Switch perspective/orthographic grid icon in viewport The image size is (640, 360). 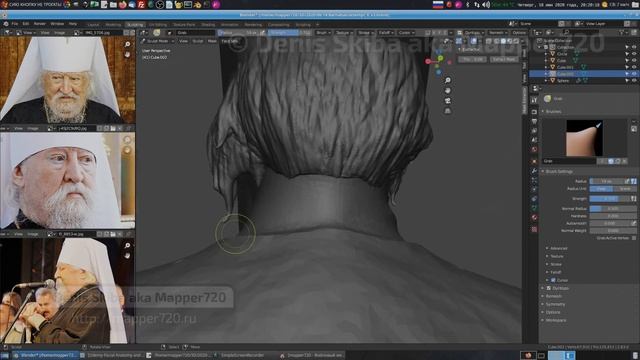click(x=448, y=111)
